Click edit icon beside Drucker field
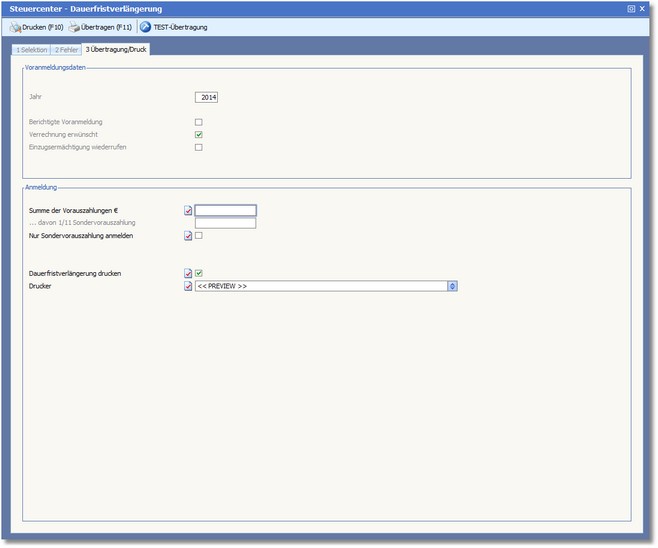The height and width of the screenshot is (548, 658). [x=188, y=286]
